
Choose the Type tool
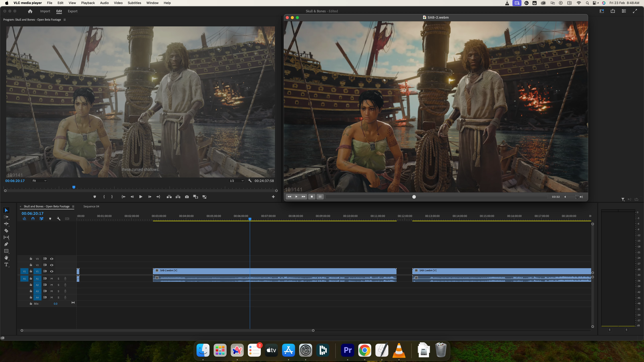[6, 265]
